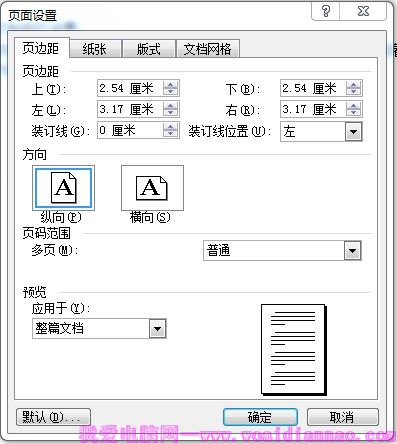Viewport: 397px width, 444px height.
Task: Expand the 多页 dropdown showing 普通
Action: click(x=352, y=251)
